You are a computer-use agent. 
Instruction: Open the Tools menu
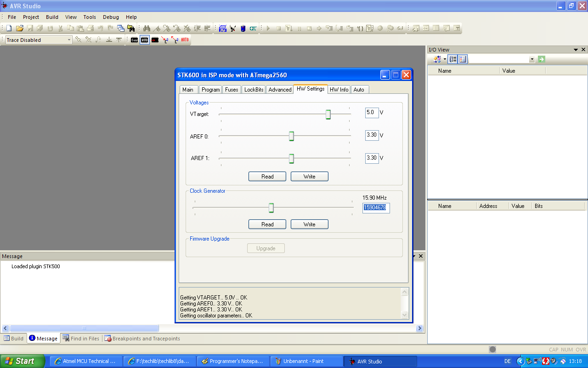click(x=90, y=17)
